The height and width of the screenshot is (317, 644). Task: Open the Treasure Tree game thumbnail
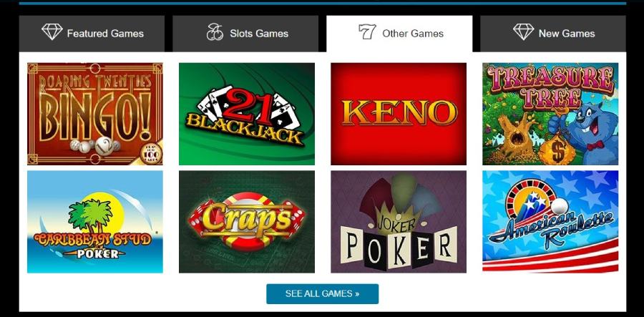550,114
